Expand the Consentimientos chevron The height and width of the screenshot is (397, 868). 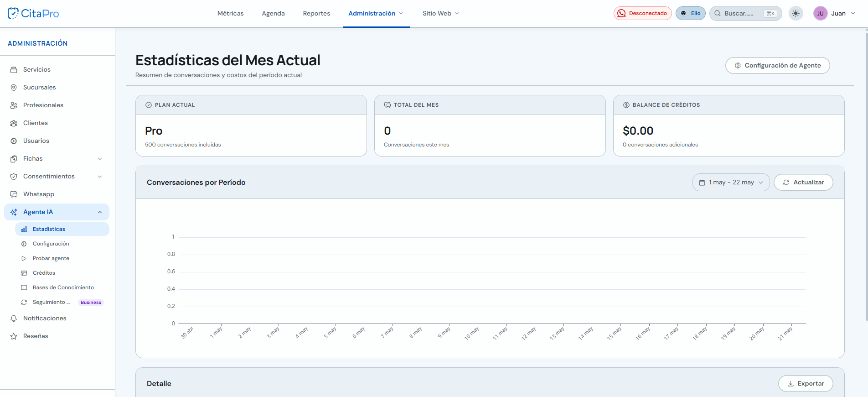click(x=100, y=177)
